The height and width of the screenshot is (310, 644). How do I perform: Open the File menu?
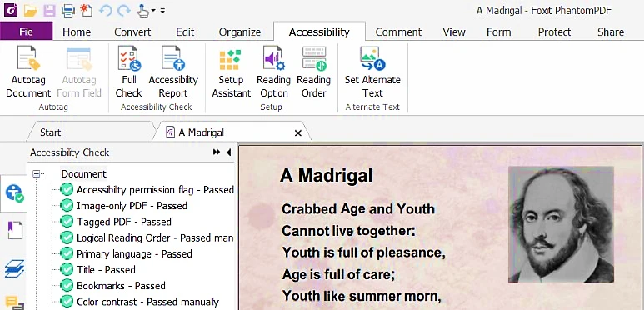click(27, 31)
